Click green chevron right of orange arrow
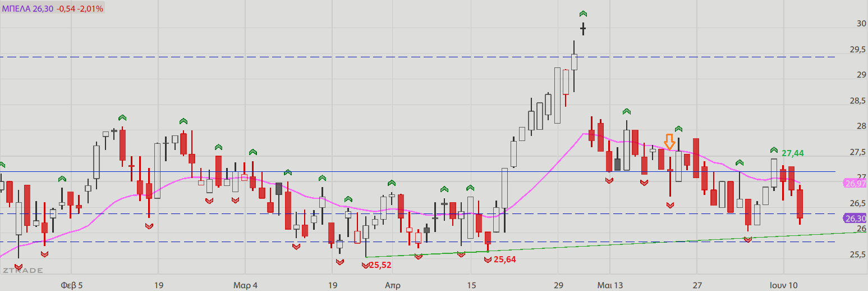The image size is (868, 291). click(x=678, y=129)
